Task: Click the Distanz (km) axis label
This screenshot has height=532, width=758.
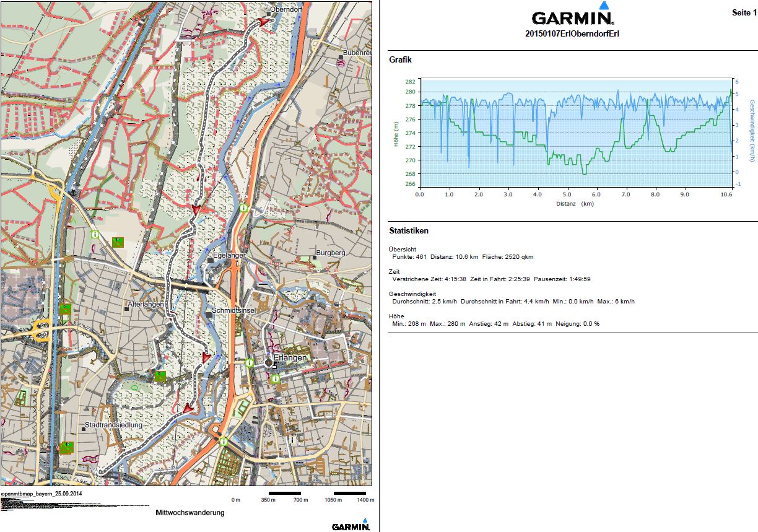Action: click(x=575, y=203)
